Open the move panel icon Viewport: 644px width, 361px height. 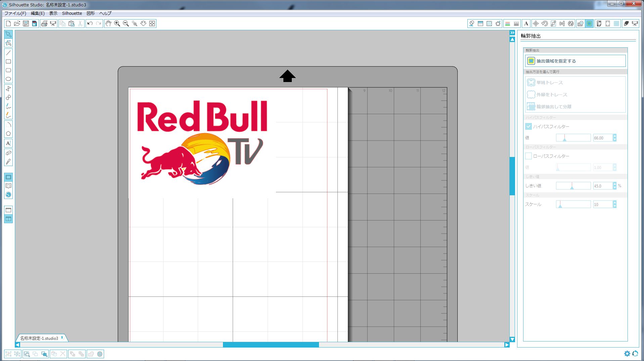(x=536, y=24)
